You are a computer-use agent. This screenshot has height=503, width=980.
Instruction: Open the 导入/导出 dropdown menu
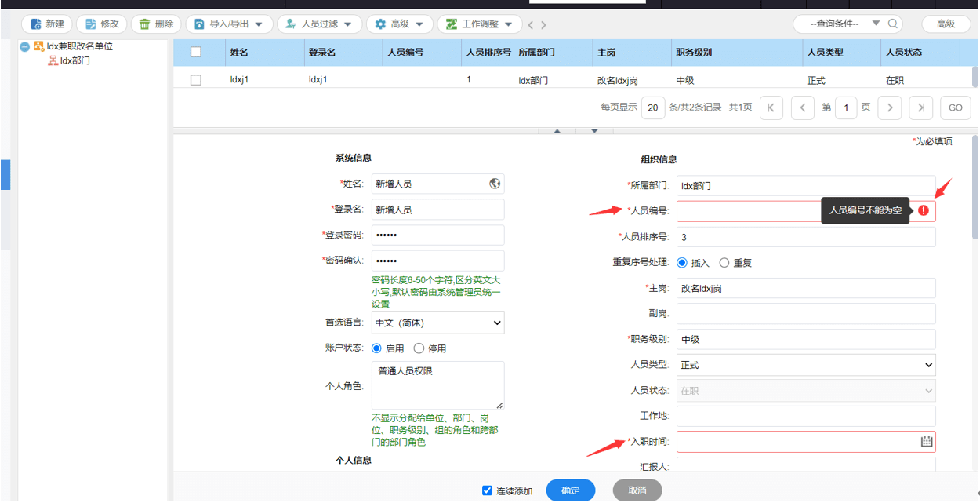(x=229, y=24)
